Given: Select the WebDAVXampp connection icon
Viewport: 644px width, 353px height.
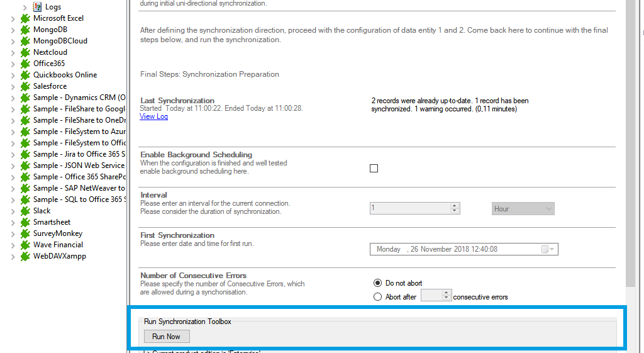Looking at the screenshot, I should point(25,256).
